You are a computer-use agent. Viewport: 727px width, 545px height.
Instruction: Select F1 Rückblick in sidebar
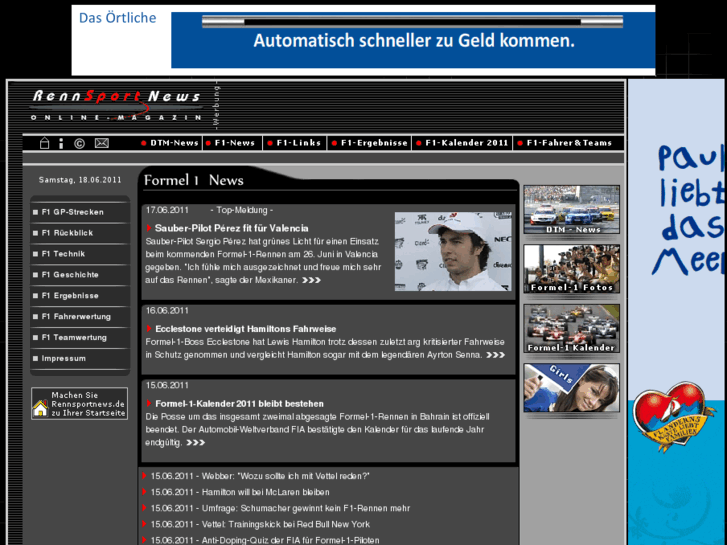[x=80, y=233]
